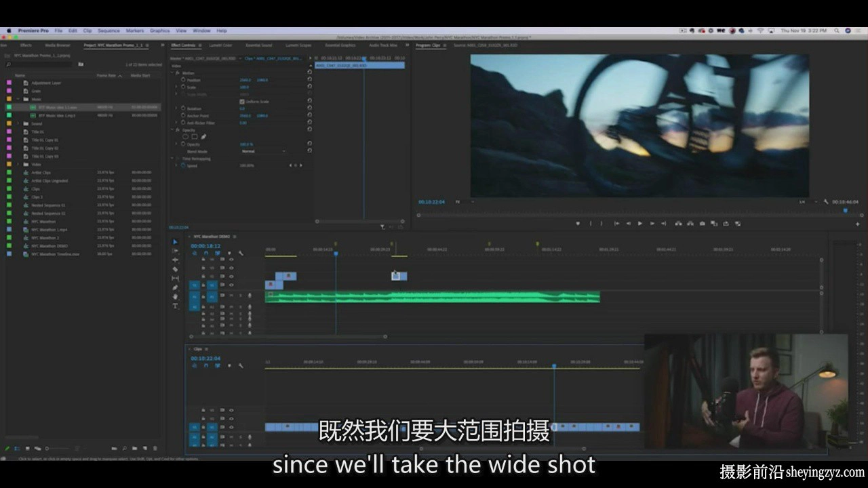The height and width of the screenshot is (488, 868).
Task: Click the Frame Rate column header
Action: (x=106, y=75)
